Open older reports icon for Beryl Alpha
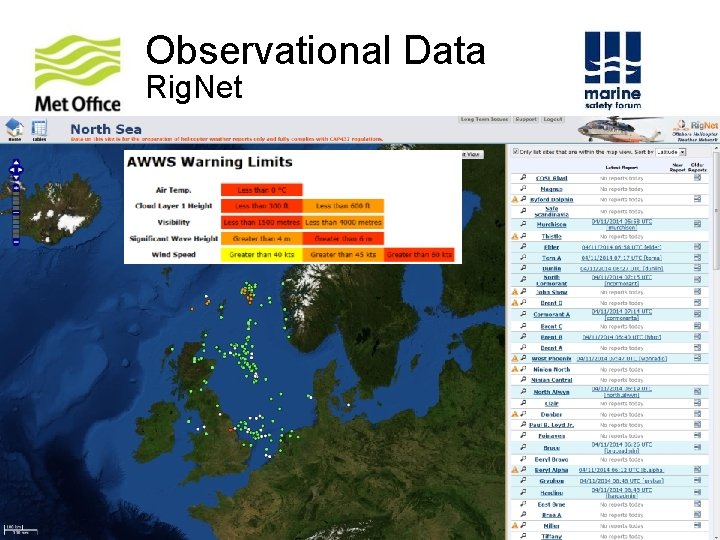Image resolution: width=720 pixels, height=540 pixels. 698,469
